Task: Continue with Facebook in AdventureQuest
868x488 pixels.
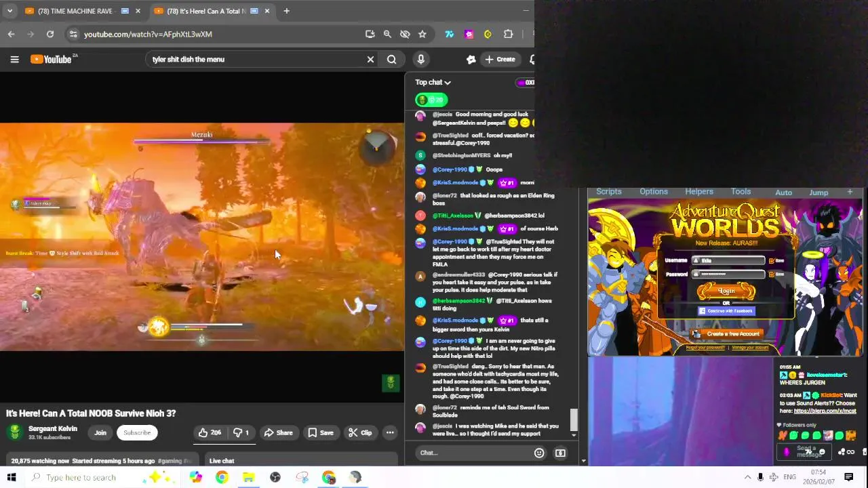Action: pyautogui.click(x=726, y=311)
